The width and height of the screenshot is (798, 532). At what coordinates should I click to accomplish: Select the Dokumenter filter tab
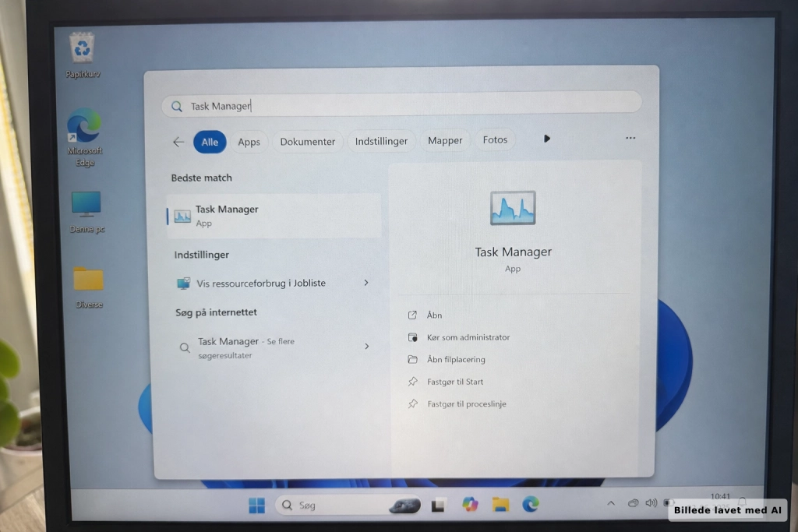click(307, 142)
